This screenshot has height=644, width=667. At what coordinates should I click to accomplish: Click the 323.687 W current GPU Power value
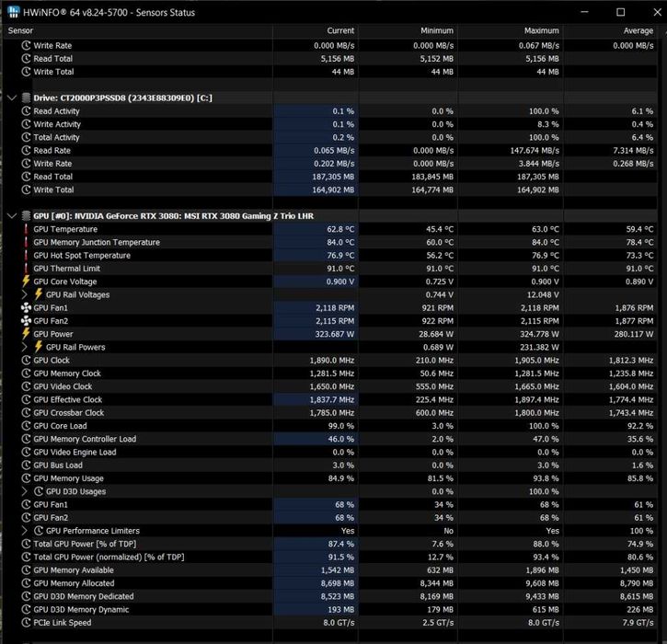point(334,334)
